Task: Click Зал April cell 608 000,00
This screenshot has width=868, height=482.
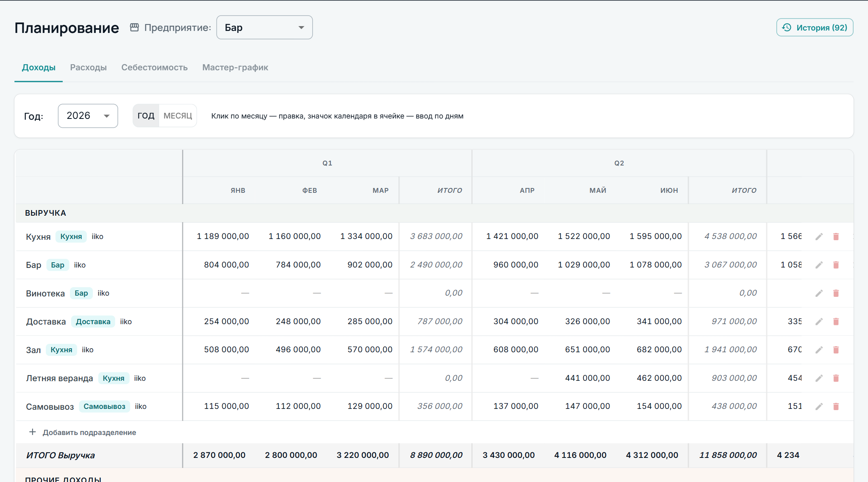Action: coord(516,349)
